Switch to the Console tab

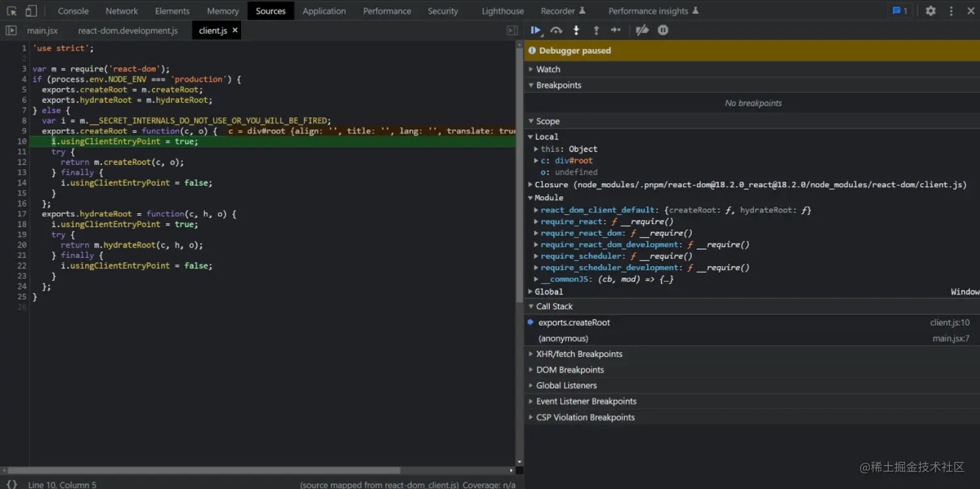[73, 11]
